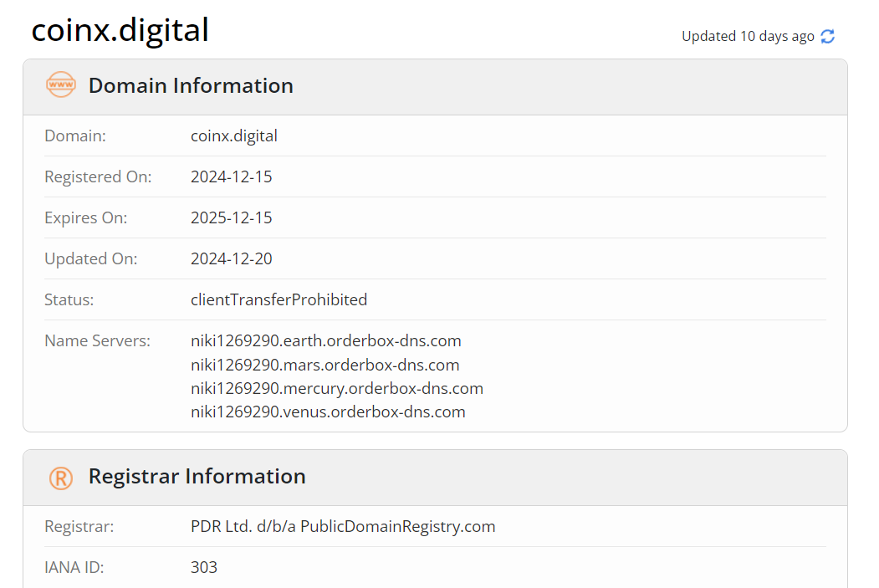Select the venus.orderbox-dns.com name server
879x588 pixels.
click(x=328, y=412)
